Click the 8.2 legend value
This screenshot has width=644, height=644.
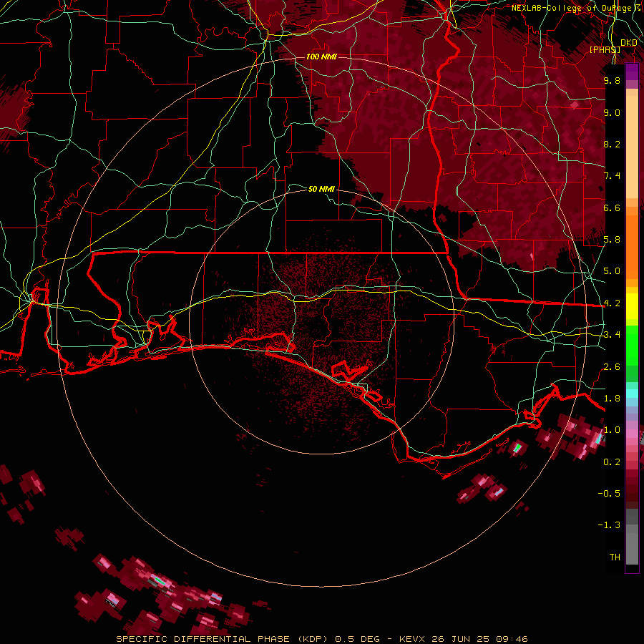coord(612,144)
